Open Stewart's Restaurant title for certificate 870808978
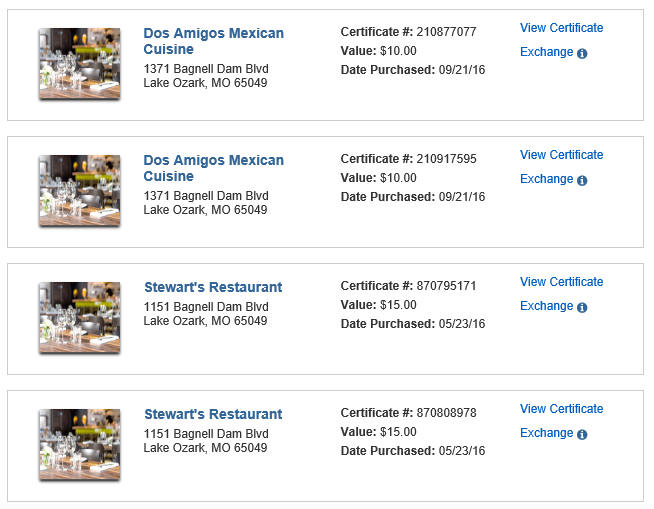The height and width of the screenshot is (509, 654). pos(213,414)
